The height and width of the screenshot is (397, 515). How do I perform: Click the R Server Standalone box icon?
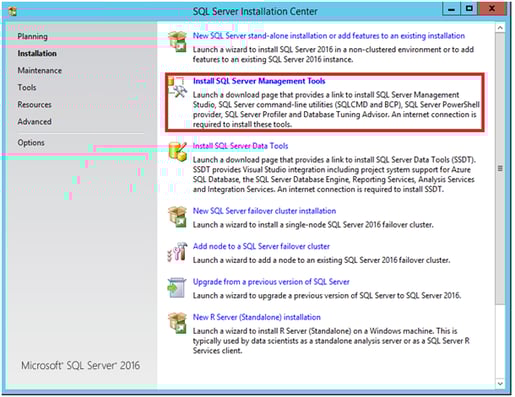(x=177, y=323)
